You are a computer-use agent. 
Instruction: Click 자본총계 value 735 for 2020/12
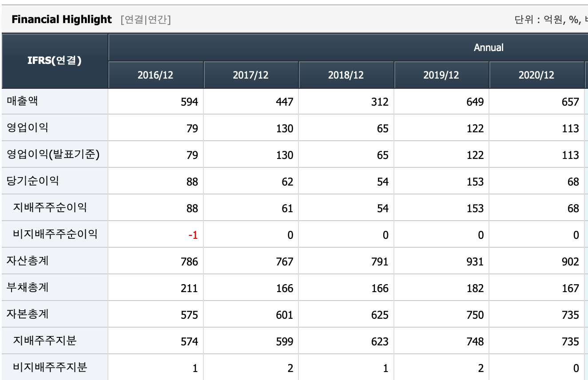point(570,315)
